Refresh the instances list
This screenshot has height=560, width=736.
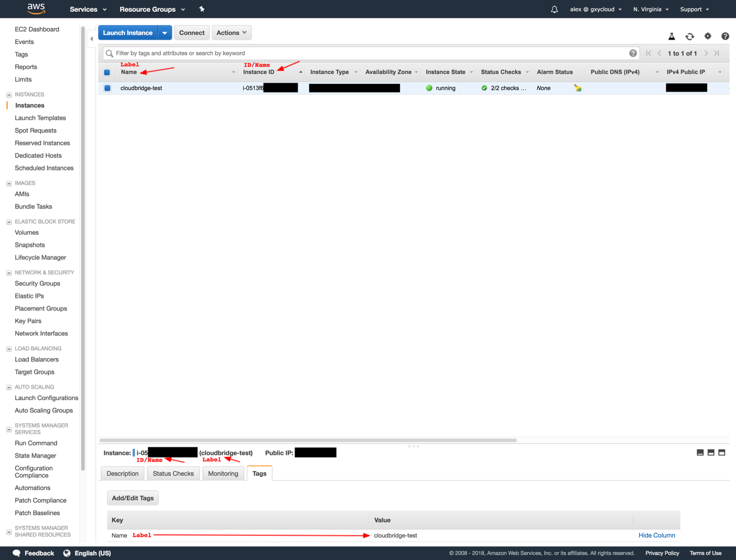click(690, 36)
